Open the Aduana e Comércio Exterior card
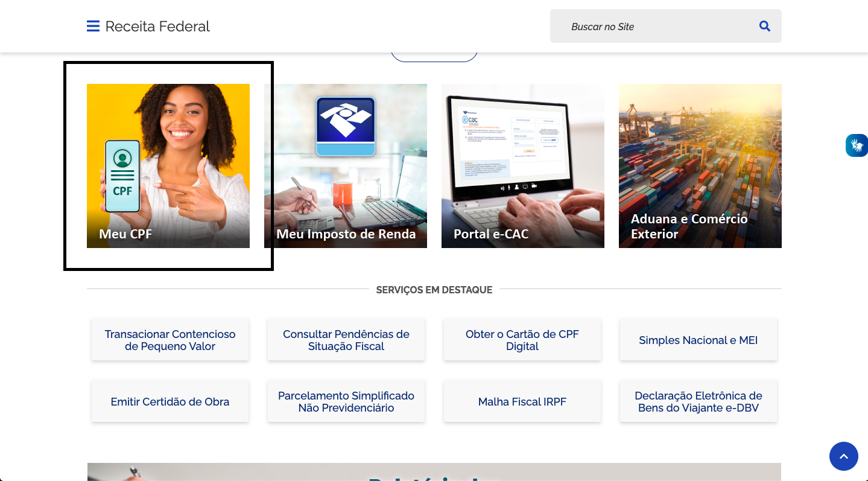 700,165
